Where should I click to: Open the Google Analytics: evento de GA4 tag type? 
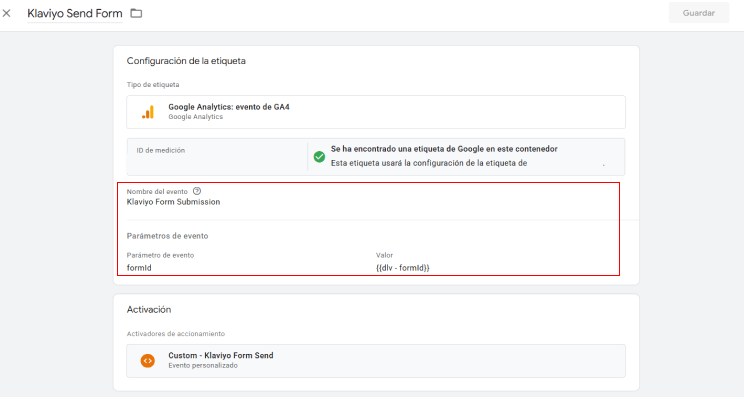(x=376, y=112)
